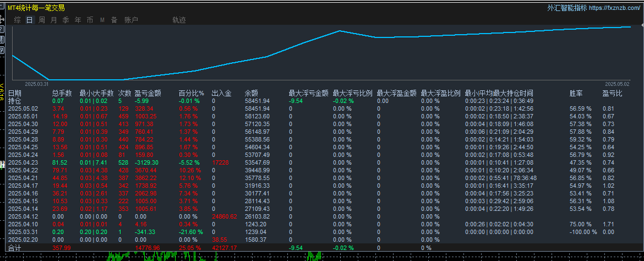Select the 2025.04.12 date row
644x261 pixels.
pos(23,216)
